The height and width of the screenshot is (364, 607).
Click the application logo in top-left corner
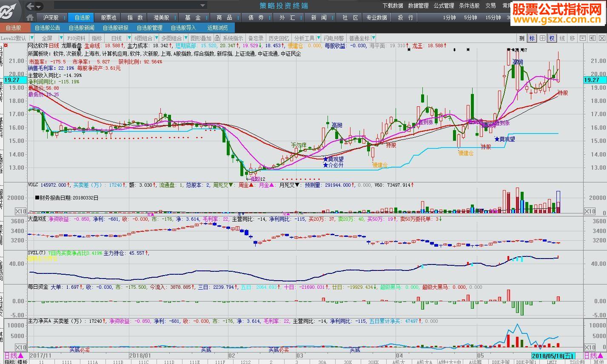tap(9, 10)
